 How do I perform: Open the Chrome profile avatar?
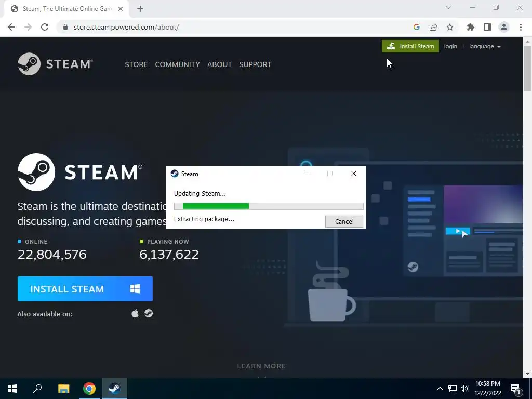(x=504, y=27)
